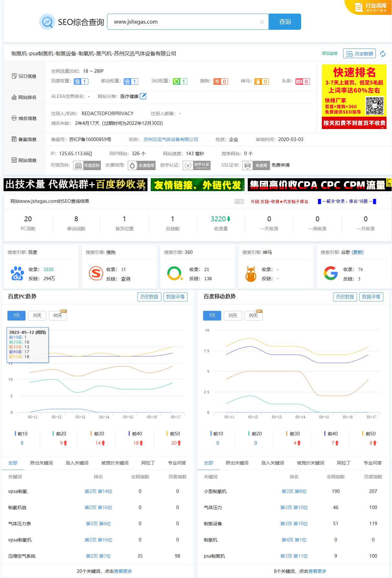Click the refresh icon beside 历史数据
Image resolution: width=392 pixels, height=578 pixels.
pos(383,54)
